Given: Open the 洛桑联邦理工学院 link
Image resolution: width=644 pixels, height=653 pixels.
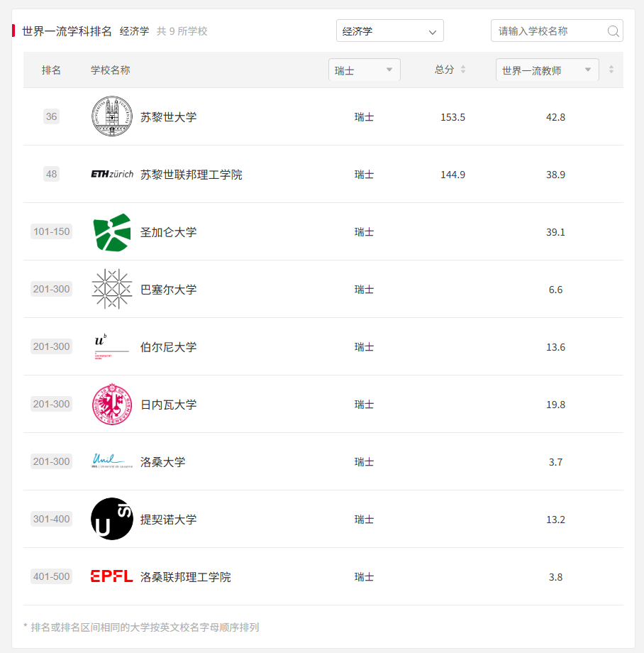Looking at the screenshot, I should (x=186, y=577).
